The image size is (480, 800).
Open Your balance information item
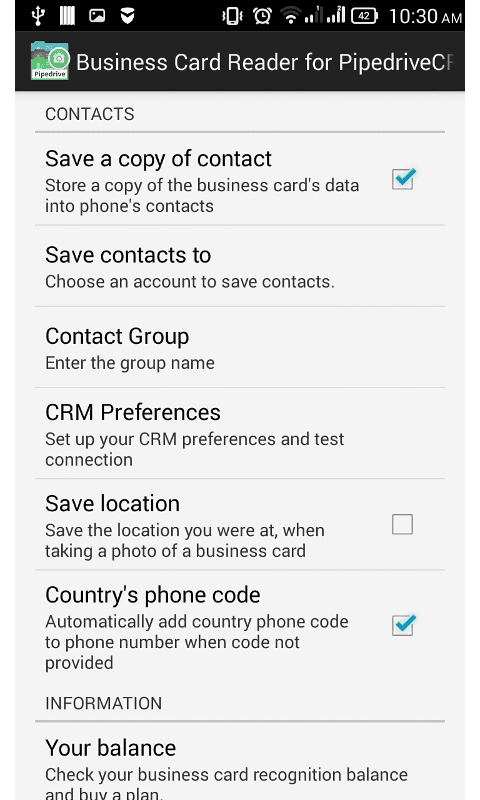pos(240,761)
